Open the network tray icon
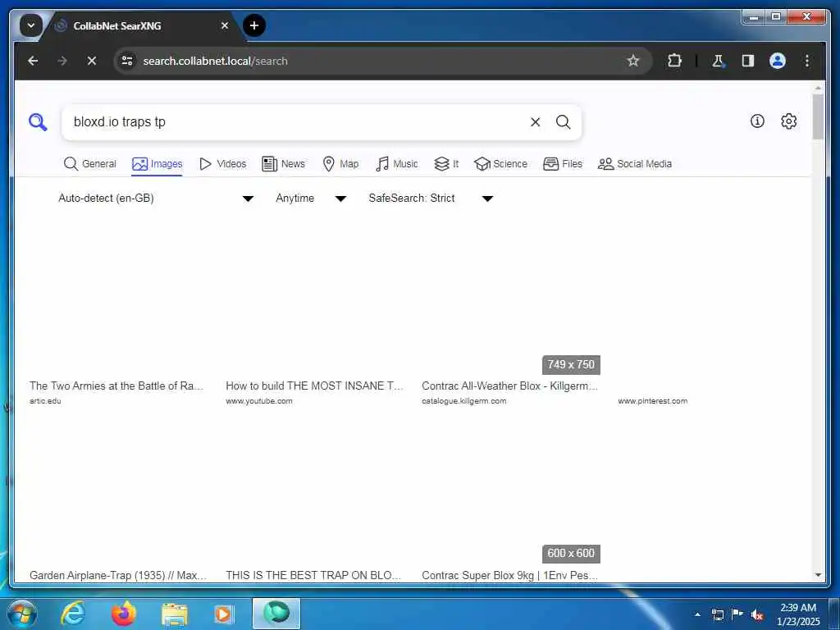The image size is (840, 630). pyautogui.click(x=717, y=615)
